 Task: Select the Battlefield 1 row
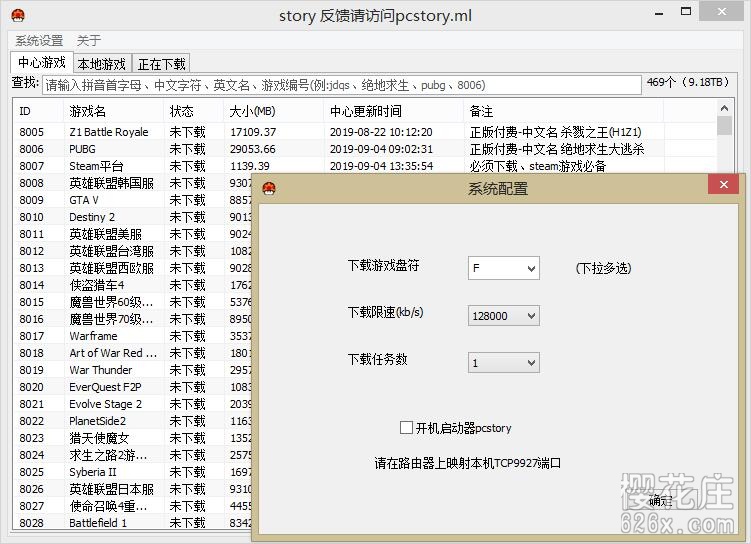coord(133,522)
